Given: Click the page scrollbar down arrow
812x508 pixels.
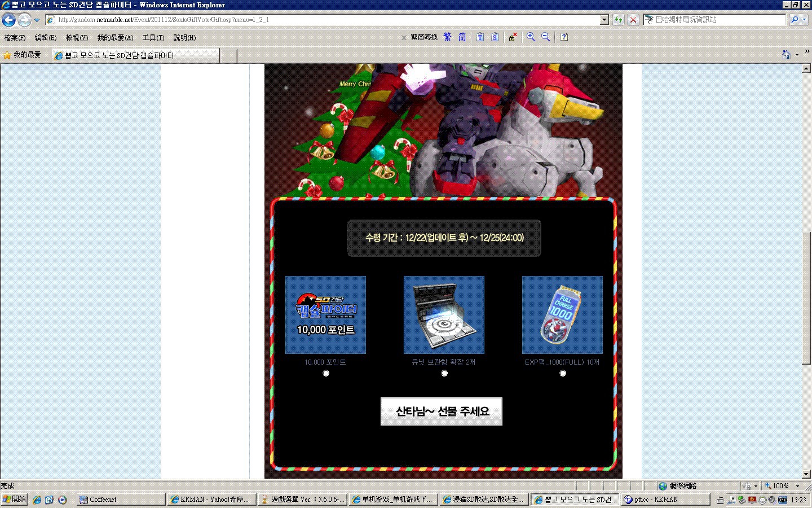Looking at the screenshot, I should pos(806,474).
